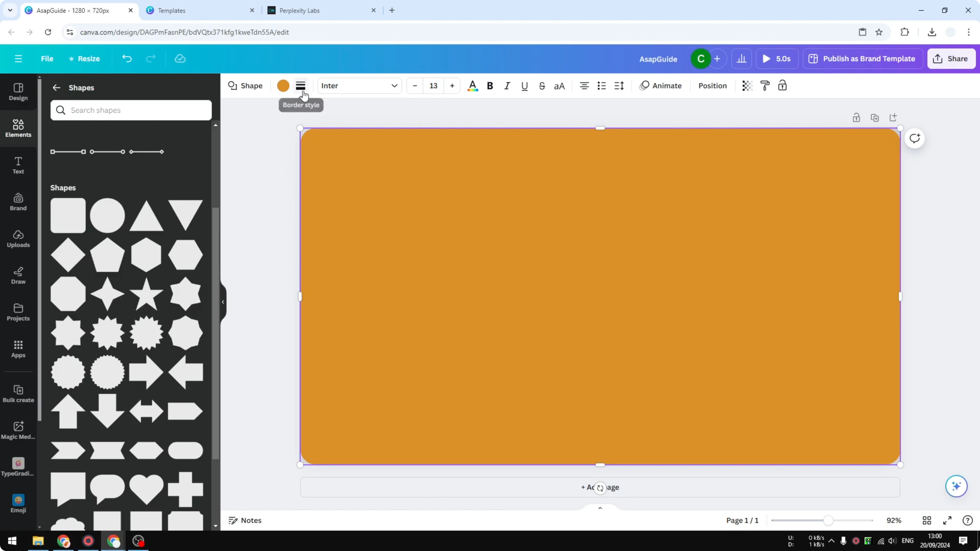This screenshot has height=551, width=980.
Task: Decrease the font size
Action: pyautogui.click(x=415, y=85)
